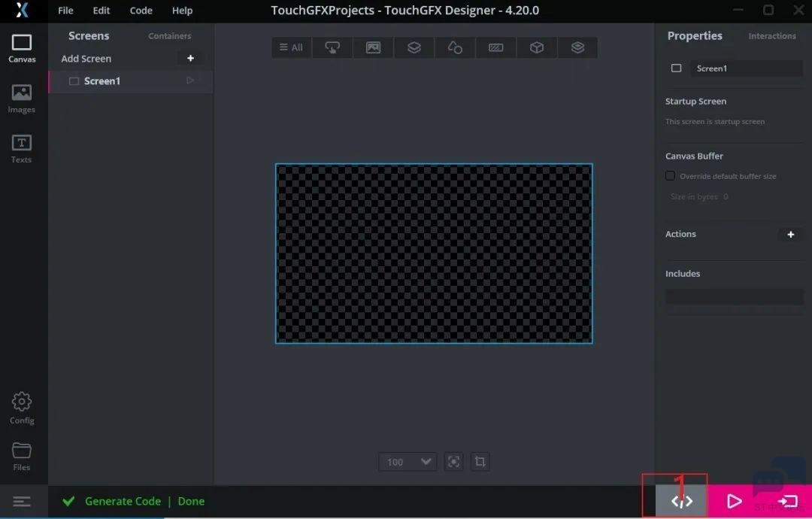The height and width of the screenshot is (519, 812).
Task: Run on target button
Action: tap(787, 501)
